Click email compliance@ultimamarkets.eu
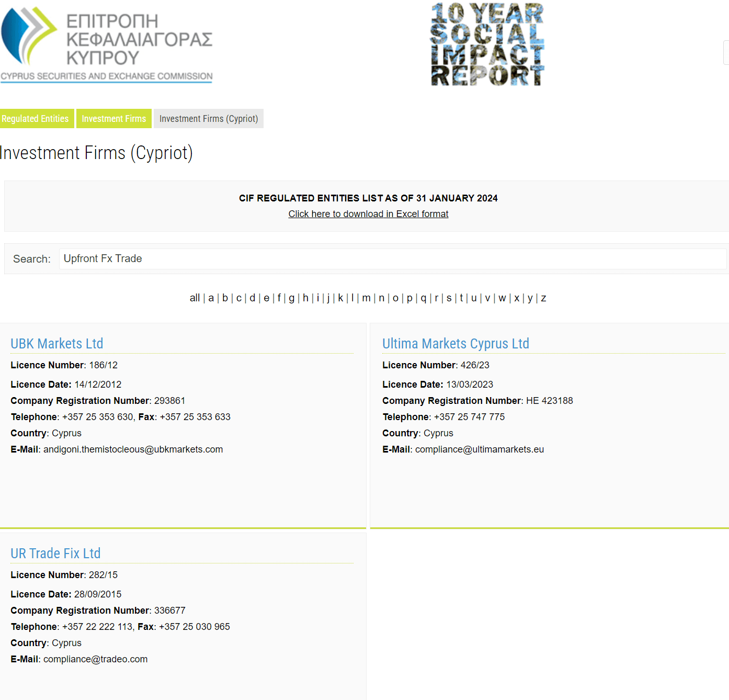 (x=480, y=449)
